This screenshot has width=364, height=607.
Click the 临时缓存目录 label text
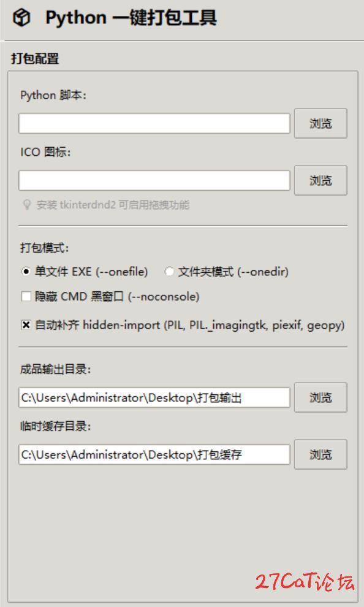click(55, 427)
